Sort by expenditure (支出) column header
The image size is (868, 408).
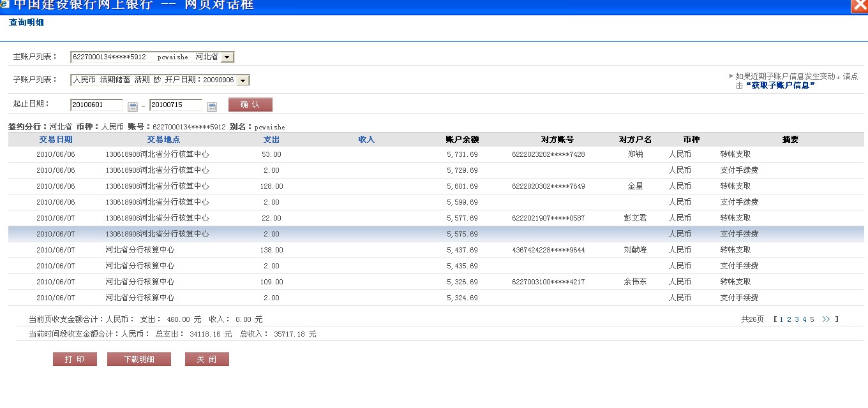[x=271, y=140]
